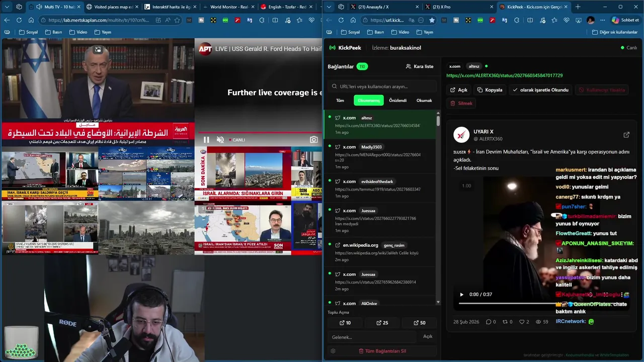
Task: Mark the link as read with Okundu button
Action: coord(540,90)
